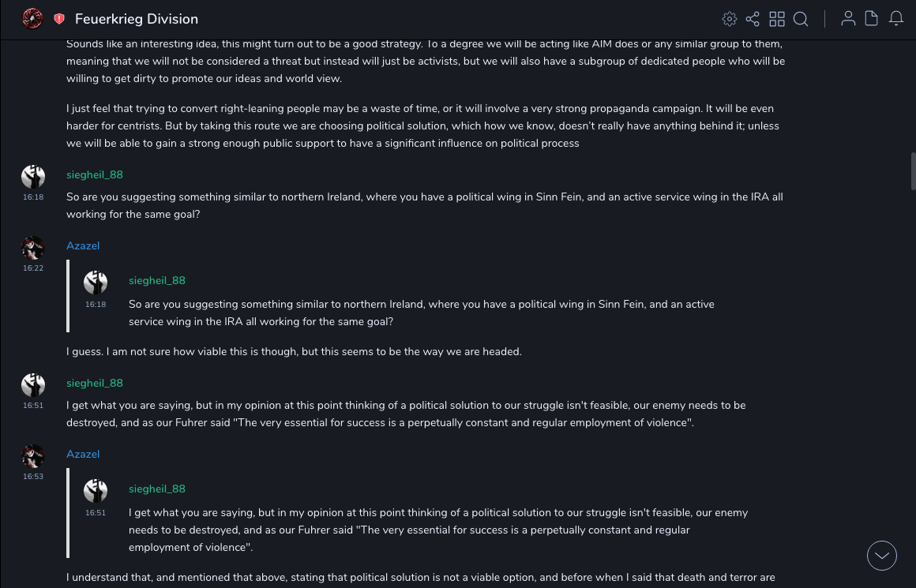This screenshot has height=588, width=916.
Task: Click the share icon in the header
Action: (x=753, y=19)
